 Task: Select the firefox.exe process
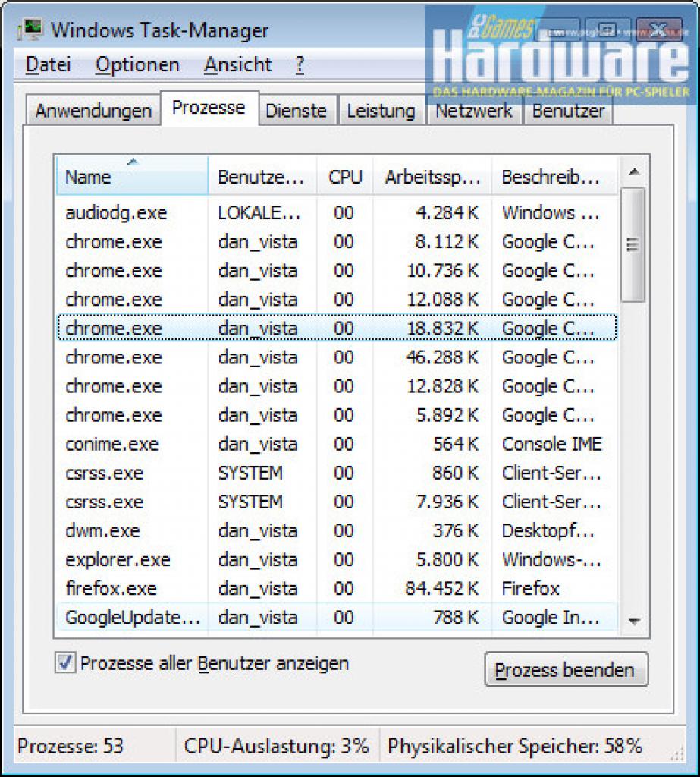point(337,588)
